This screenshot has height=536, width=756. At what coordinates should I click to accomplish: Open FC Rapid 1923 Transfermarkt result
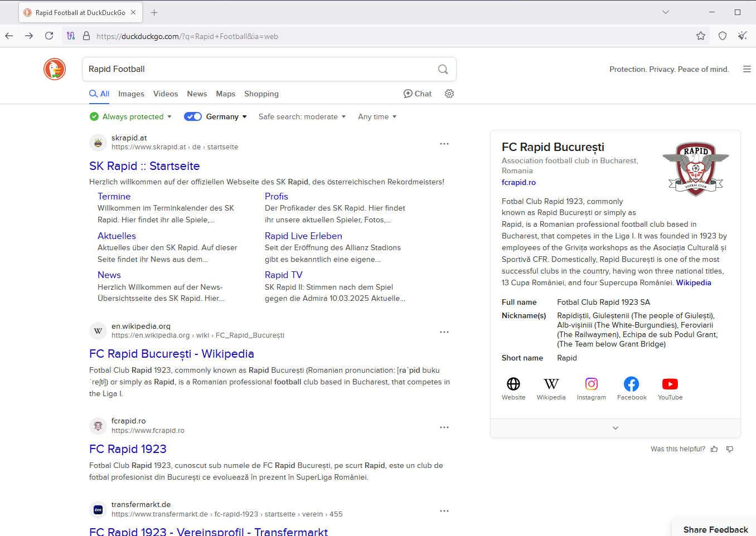point(209,532)
